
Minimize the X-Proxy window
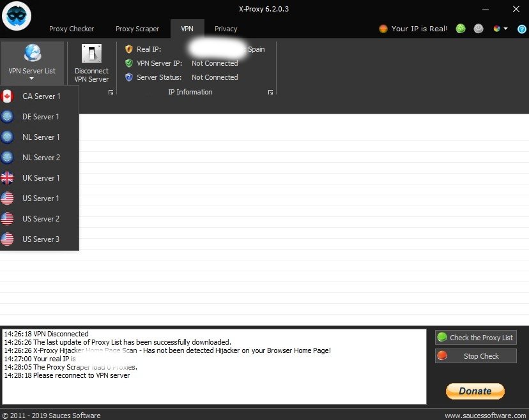[x=486, y=10]
